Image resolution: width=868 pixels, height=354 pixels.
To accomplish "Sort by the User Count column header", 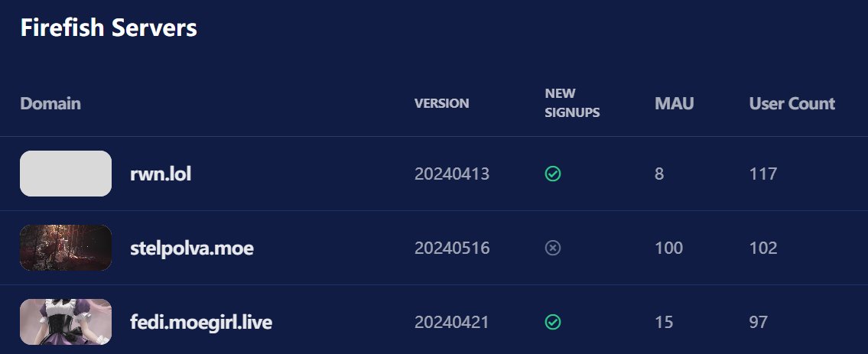I will click(792, 103).
